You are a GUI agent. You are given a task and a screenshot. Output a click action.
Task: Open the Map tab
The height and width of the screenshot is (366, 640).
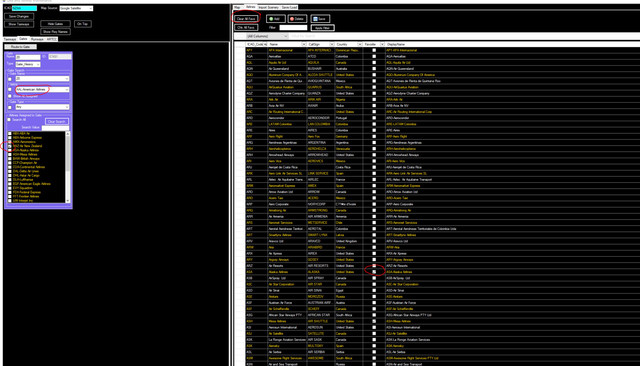coord(238,7)
